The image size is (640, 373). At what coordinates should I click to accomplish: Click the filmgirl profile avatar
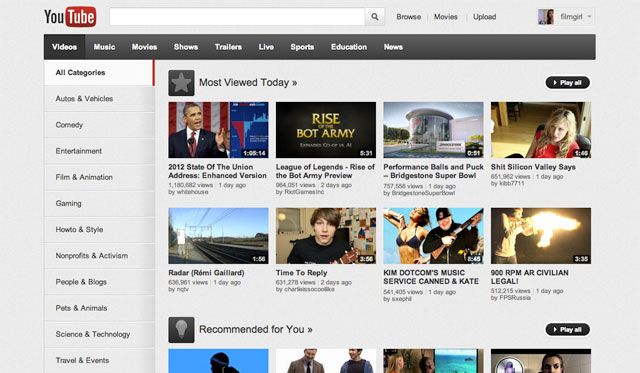point(546,17)
